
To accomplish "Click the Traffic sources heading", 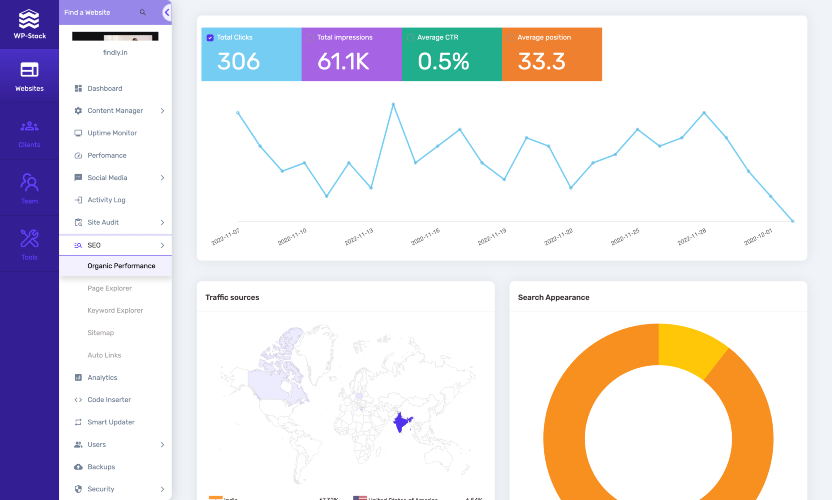I will (232, 297).
